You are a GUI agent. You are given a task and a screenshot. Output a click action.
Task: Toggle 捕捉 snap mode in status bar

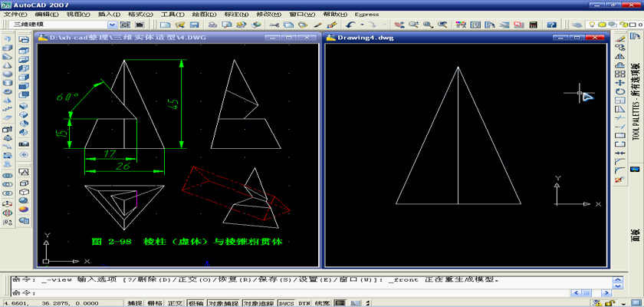135,303
